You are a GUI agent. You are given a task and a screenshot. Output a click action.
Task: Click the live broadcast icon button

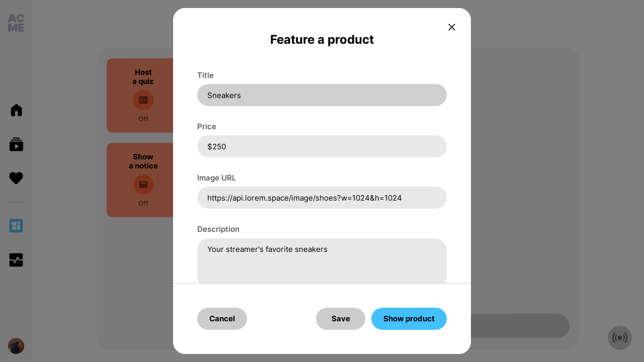click(x=620, y=338)
